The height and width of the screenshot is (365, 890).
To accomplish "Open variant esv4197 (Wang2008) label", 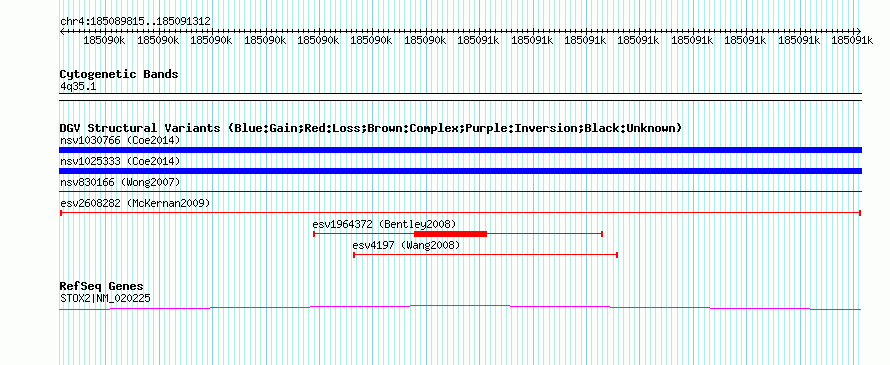I will coord(406,245).
